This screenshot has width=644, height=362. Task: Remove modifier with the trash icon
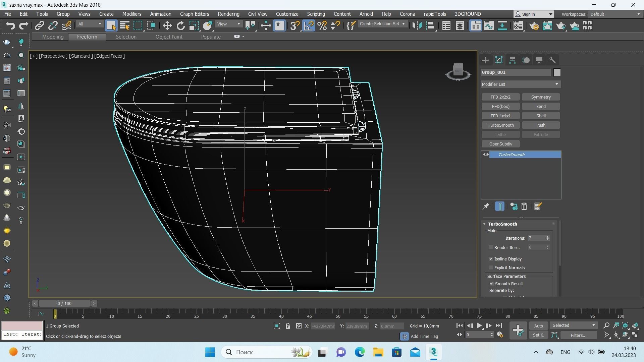(524, 206)
